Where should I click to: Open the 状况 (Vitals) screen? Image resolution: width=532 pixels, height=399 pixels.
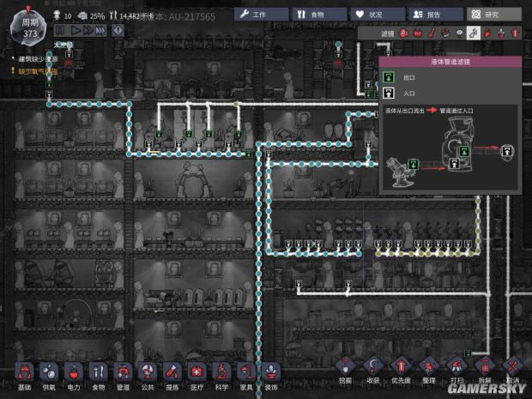[x=377, y=15]
